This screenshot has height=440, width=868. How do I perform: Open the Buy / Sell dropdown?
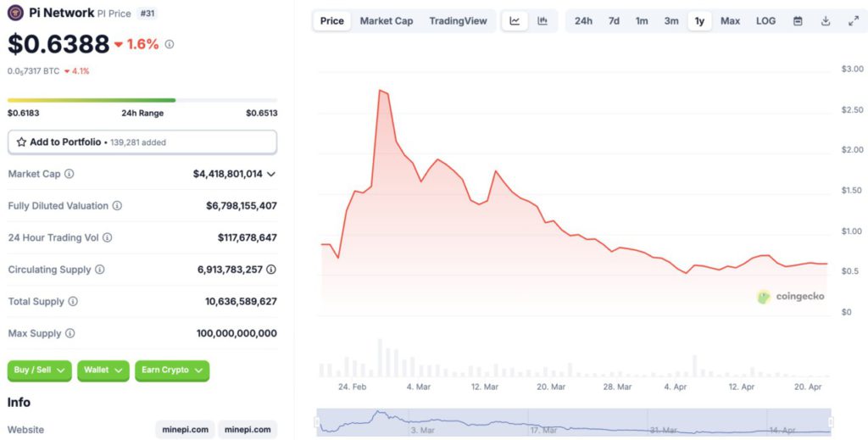(40, 370)
